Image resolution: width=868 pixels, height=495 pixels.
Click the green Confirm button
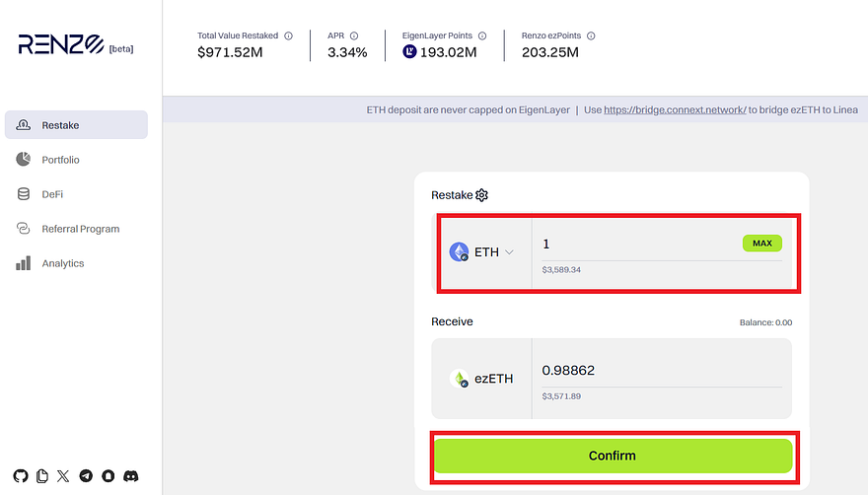tap(613, 456)
